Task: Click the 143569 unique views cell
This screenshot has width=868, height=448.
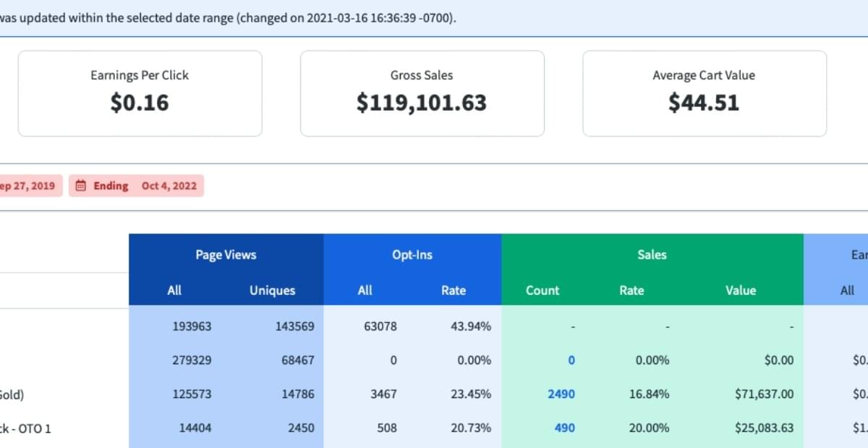Action: click(294, 326)
